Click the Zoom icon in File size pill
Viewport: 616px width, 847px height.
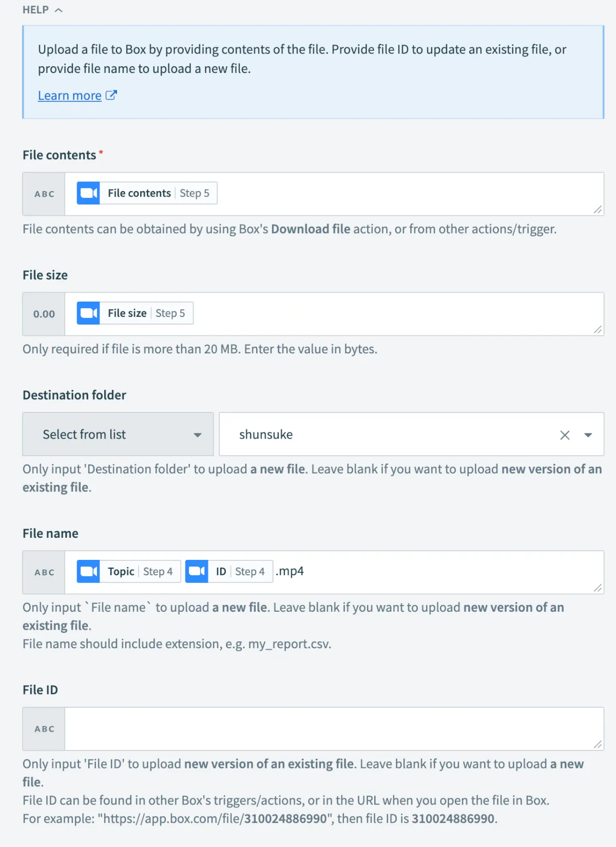coord(88,313)
